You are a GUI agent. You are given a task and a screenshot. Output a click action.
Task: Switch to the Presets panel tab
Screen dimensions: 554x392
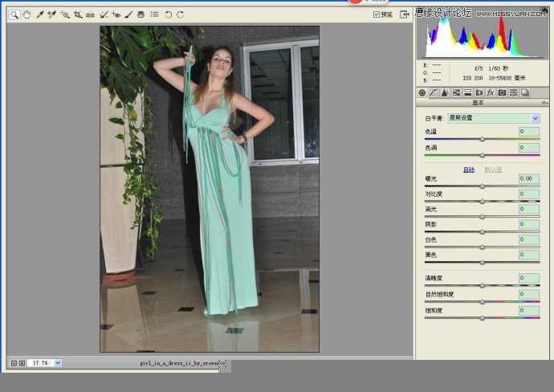(x=513, y=92)
